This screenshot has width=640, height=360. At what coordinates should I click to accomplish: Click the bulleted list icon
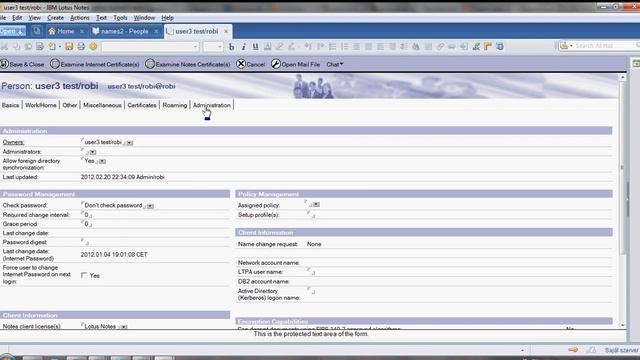[333, 47]
